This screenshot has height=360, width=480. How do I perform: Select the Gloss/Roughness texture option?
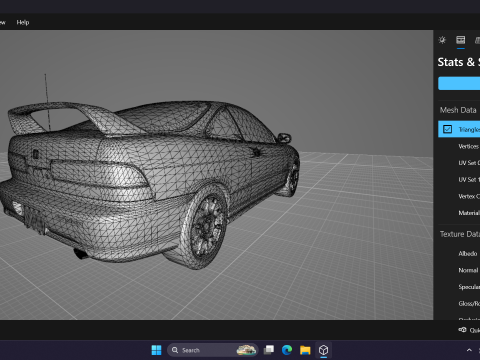coord(469,304)
